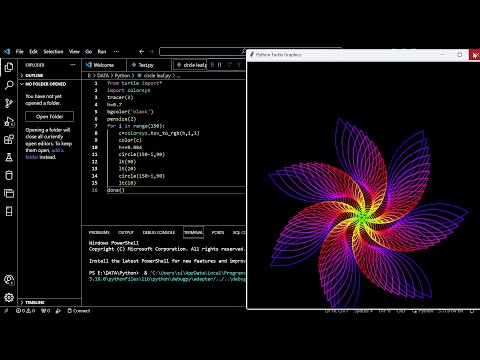480x360 pixels.
Task: Open the Accounts icon in activity bar
Action: [9, 280]
